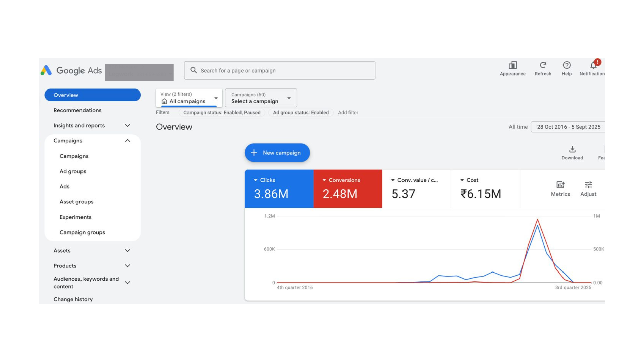Click the New campaign button

point(277,153)
